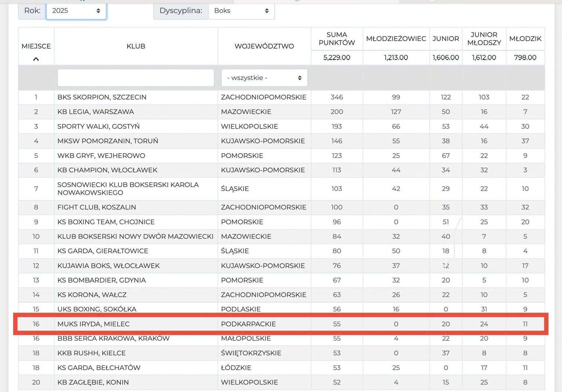Click the SPORTY WALKI, GOSTYŃ club name
This screenshot has height=392, width=562.
[x=98, y=126]
